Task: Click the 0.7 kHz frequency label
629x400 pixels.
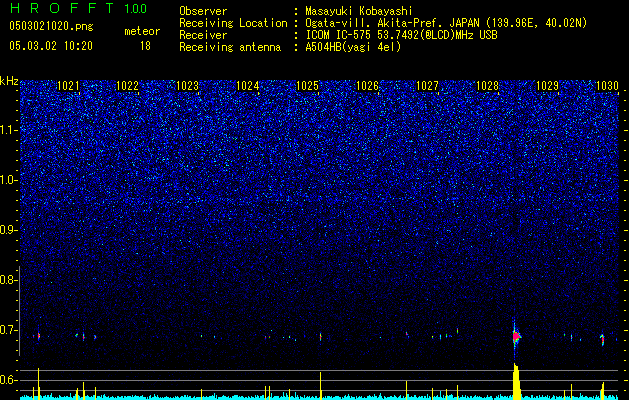Action: click(8, 330)
